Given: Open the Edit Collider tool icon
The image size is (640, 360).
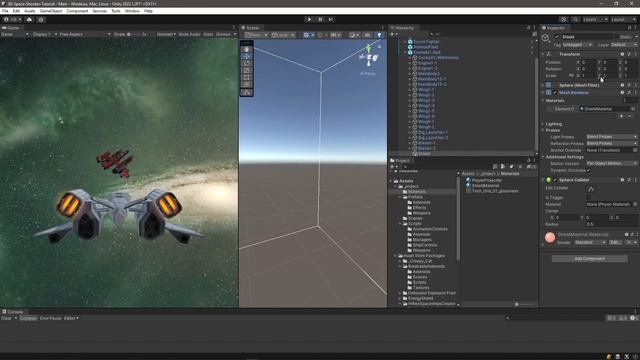Looking at the screenshot, I should pyautogui.click(x=591, y=189).
